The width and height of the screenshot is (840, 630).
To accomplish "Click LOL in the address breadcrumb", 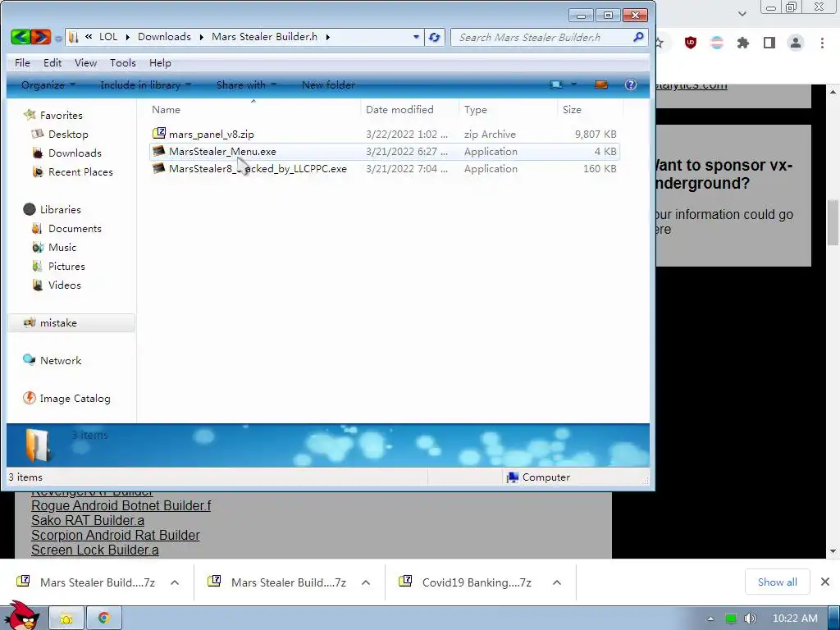I will click(108, 36).
